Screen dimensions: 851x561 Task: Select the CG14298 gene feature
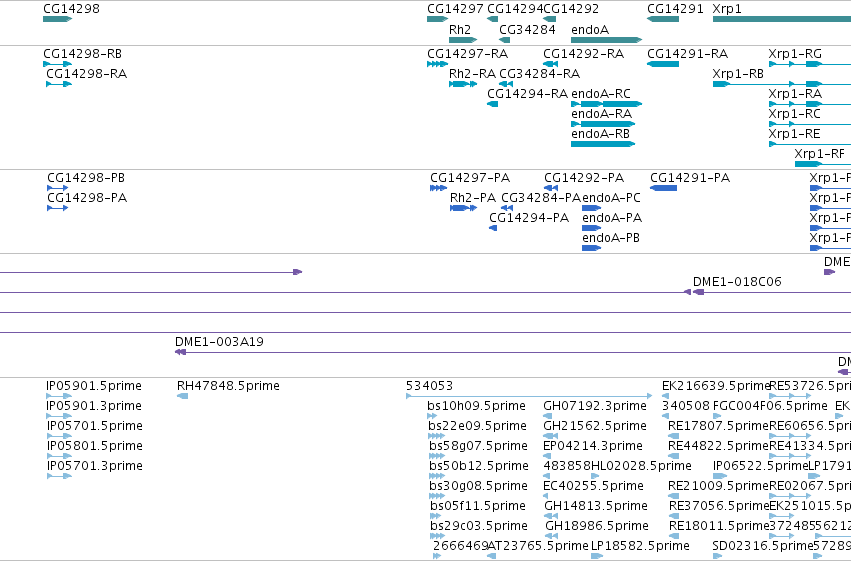pos(58,19)
